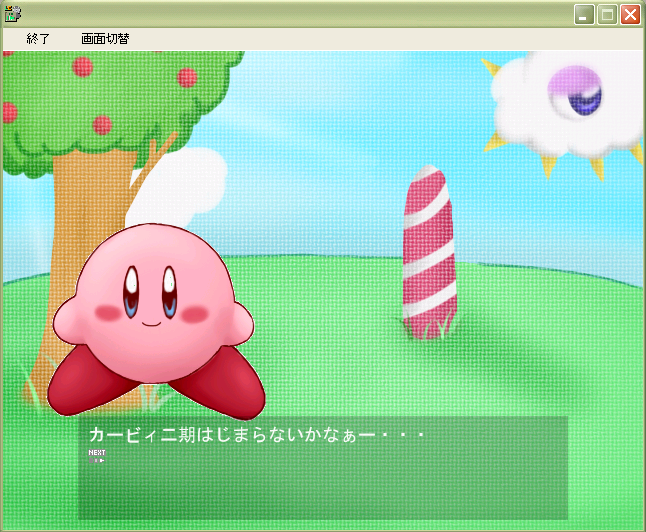Open the 画面切替 menu
Viewport: 646px width, 532px height.
coord(105,39)
